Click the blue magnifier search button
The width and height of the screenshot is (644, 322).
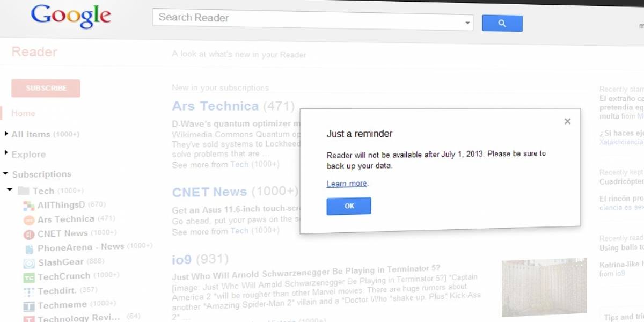(502, 23)
